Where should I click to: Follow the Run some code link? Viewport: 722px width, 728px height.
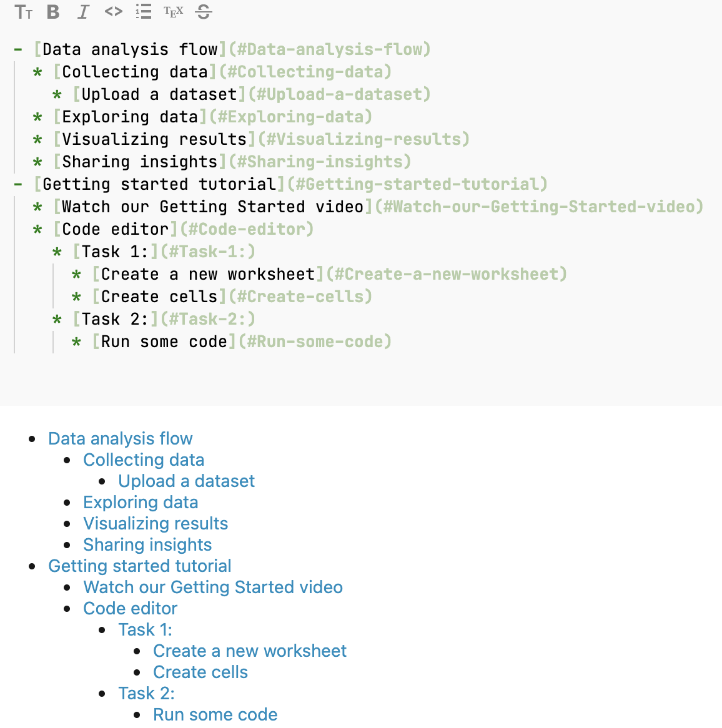(215, 714)
